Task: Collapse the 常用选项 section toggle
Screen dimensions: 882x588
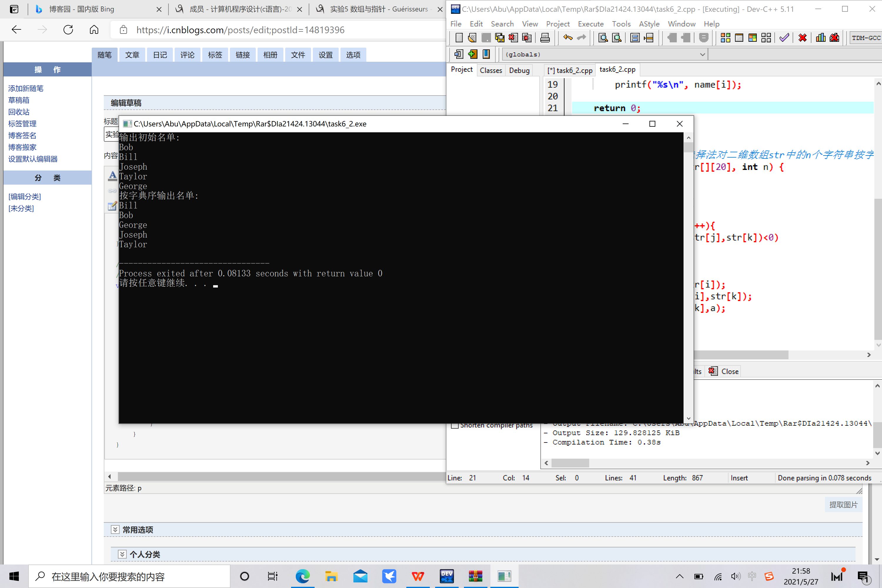Action: pos(115,529)
